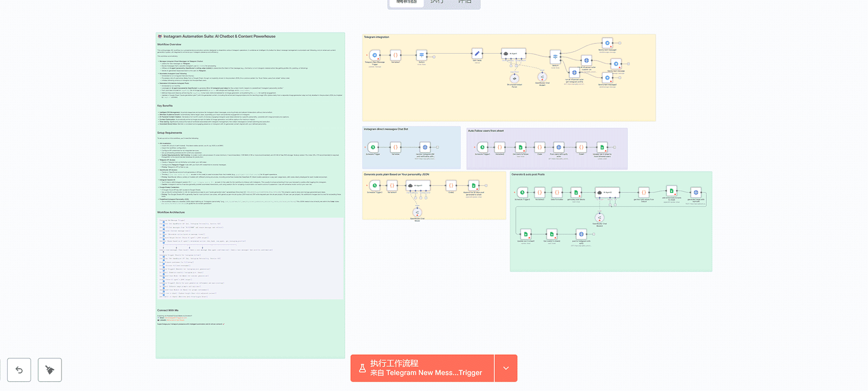Open the Schedule Trigger in the Chat Bot section

[x=373, y=147]
